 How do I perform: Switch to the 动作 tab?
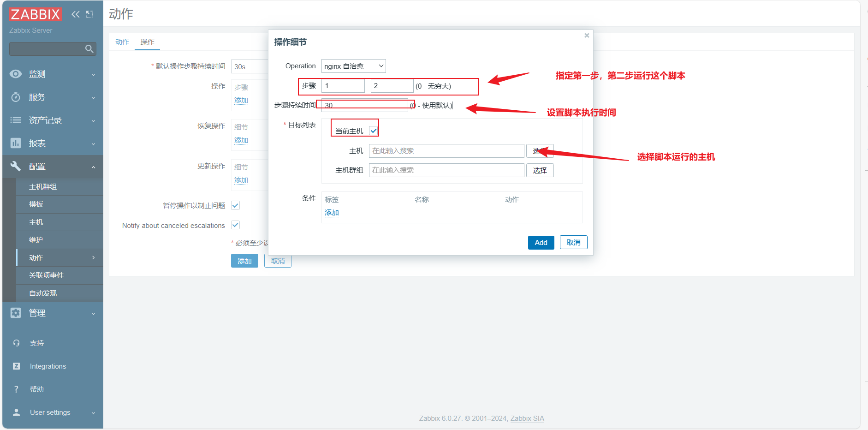tap(122, 42)
